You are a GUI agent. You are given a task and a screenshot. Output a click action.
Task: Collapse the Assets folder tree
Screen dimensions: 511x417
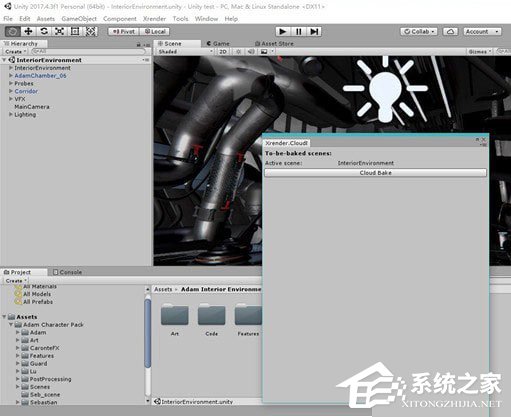[4, 317]
